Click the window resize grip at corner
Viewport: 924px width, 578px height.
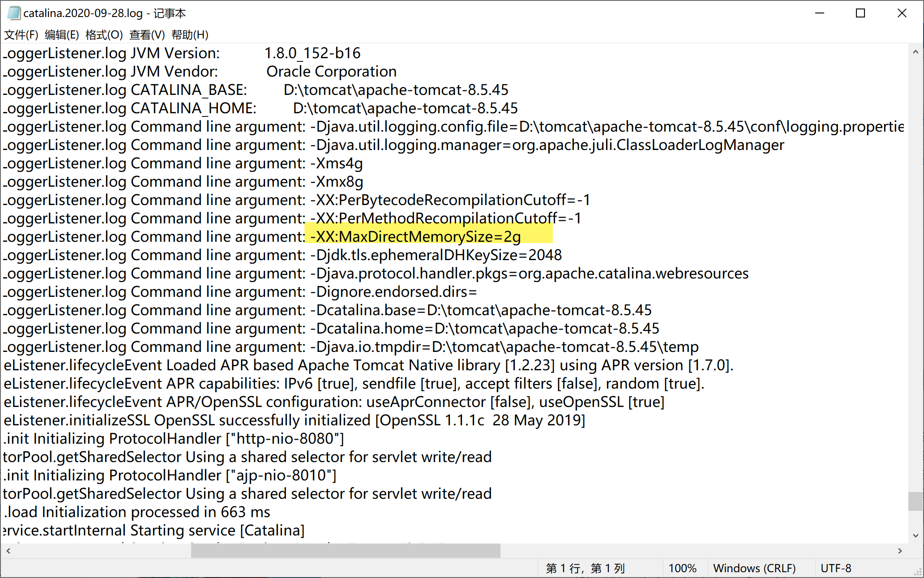[x=919, y=573]
